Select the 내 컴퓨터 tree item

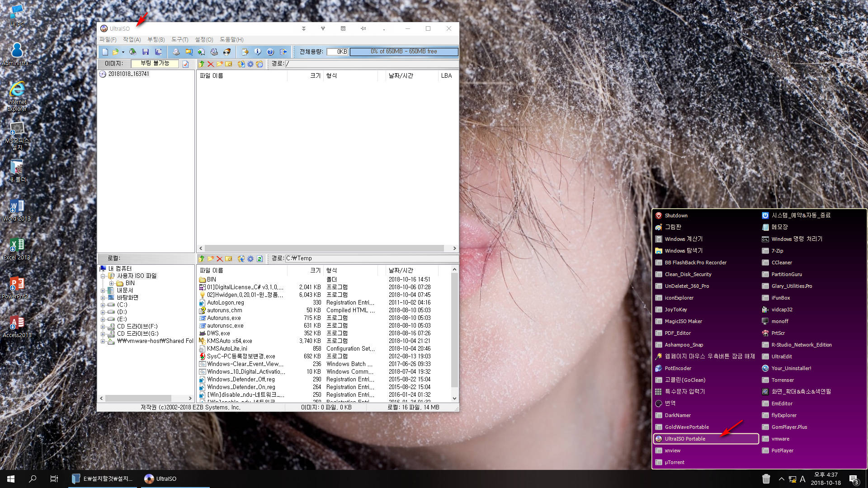coord(120,269)
